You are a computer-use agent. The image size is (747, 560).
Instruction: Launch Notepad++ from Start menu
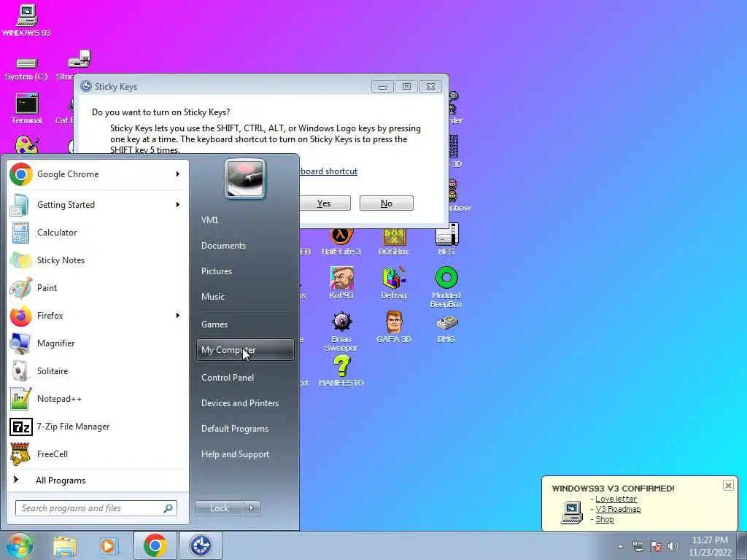pos(96,399)
